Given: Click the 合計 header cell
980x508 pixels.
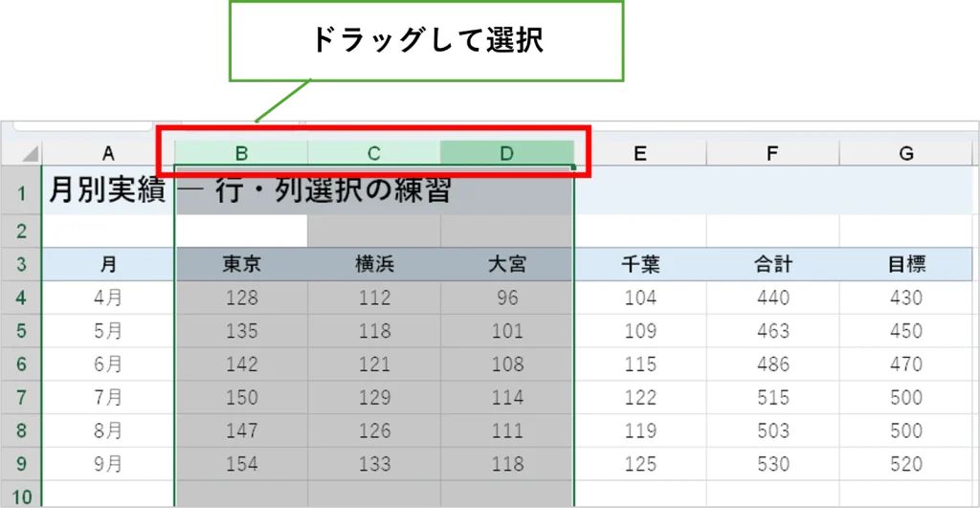Looking at the screenshot, I should [x=772, y=264].
